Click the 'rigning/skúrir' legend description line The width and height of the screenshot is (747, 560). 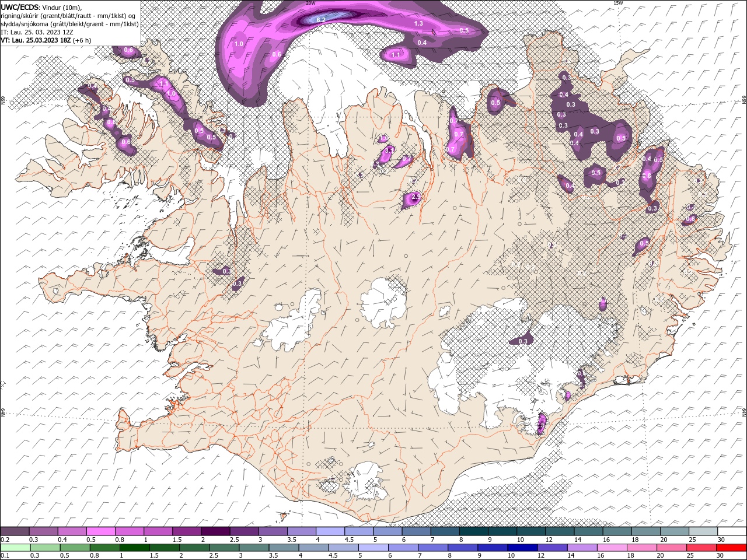coord(68,16)
